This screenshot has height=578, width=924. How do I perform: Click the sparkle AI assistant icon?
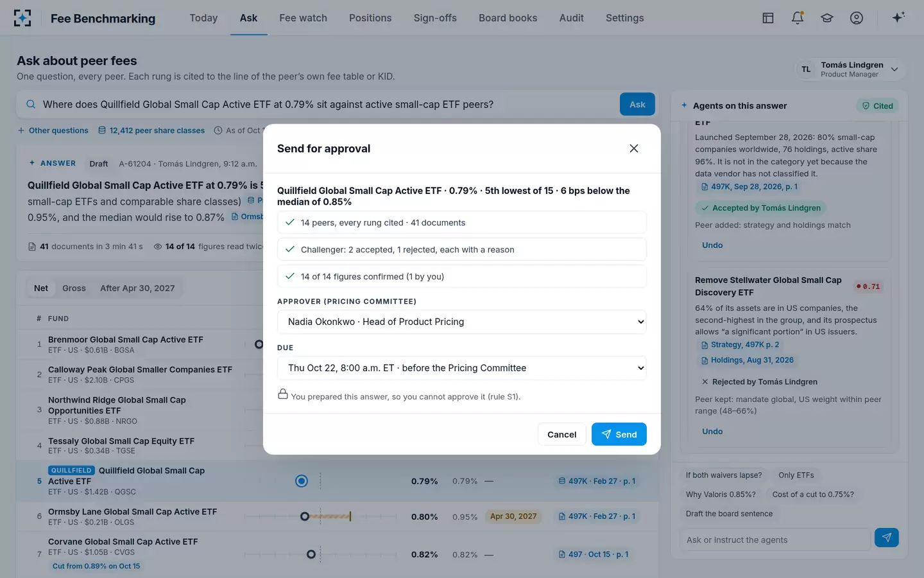[898, 17]
